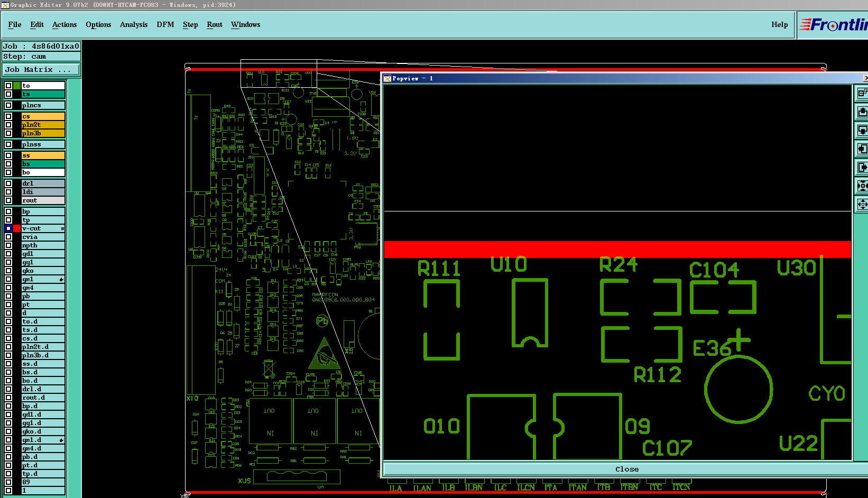Click the pan left icon in Popview

[862, 149]
